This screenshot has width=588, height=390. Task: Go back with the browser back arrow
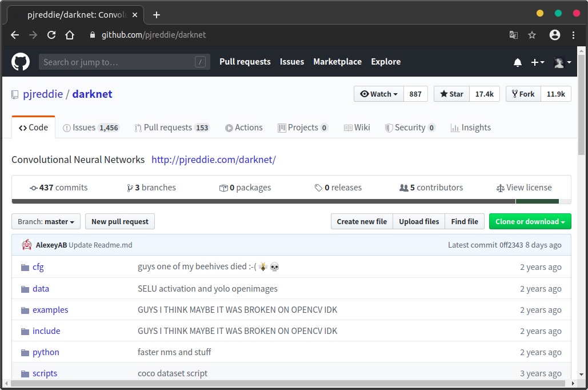[15, 35]
